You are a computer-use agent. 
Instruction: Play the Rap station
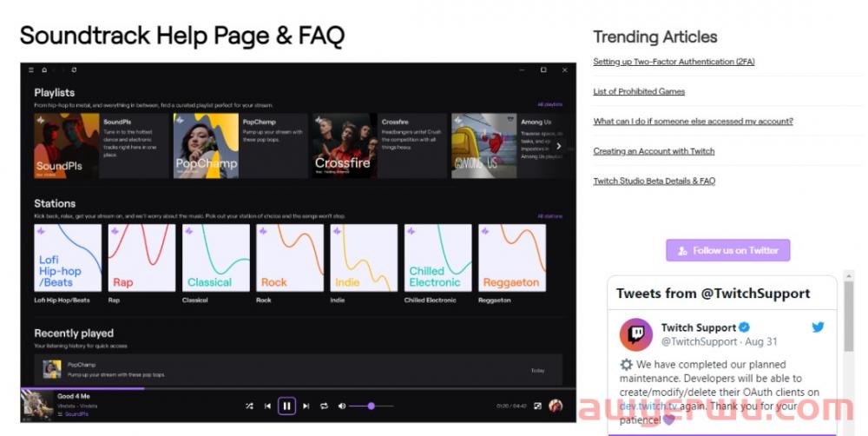(x=141, y=258)
